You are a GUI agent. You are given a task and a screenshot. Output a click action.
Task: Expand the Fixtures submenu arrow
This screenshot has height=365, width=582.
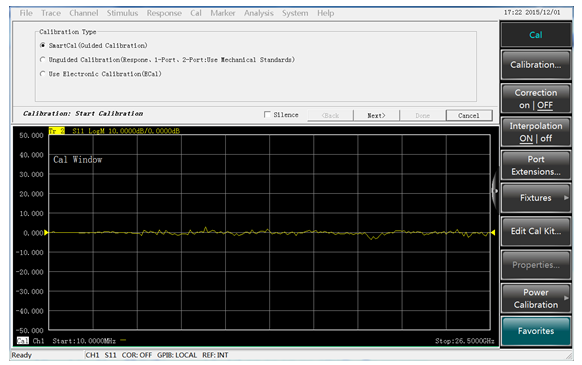coord(566,198)
